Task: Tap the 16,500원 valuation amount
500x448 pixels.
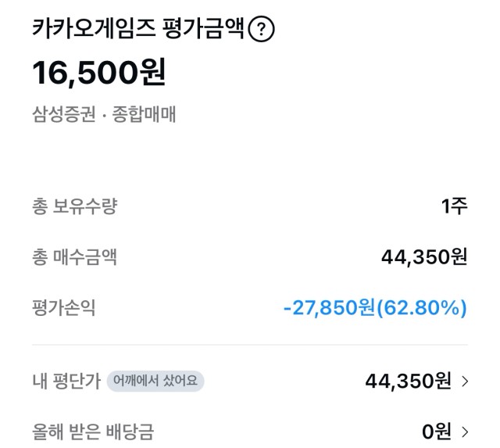Action: point(99,73)
